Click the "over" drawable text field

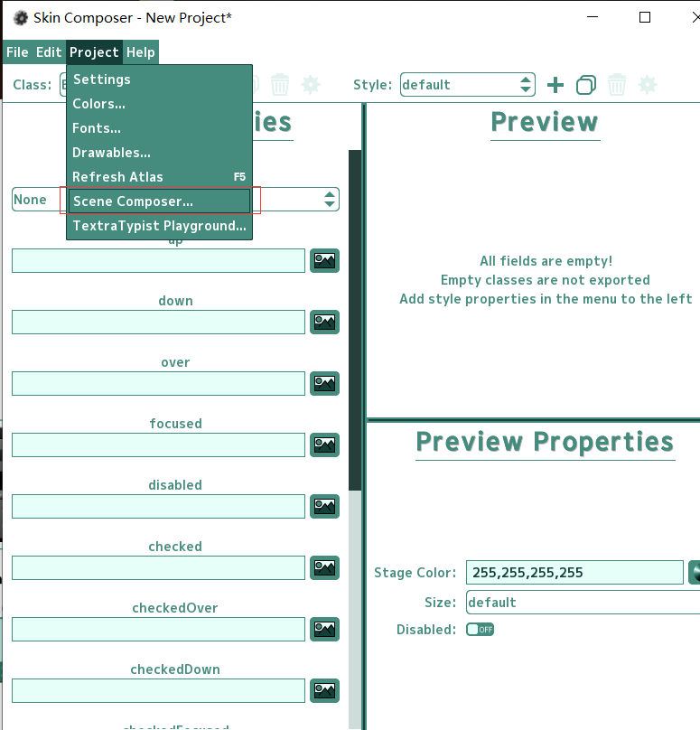pos(159,384)
